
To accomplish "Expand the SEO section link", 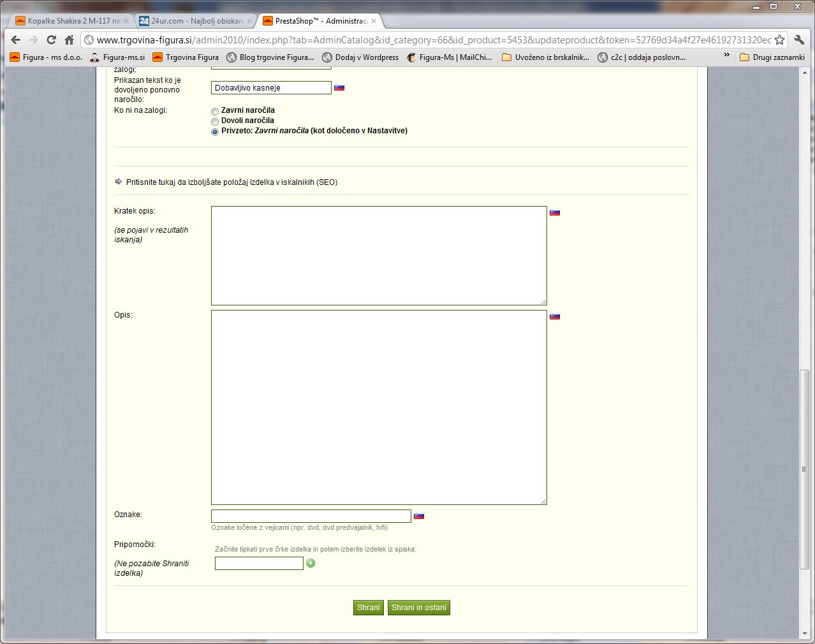I will [231, 182].
